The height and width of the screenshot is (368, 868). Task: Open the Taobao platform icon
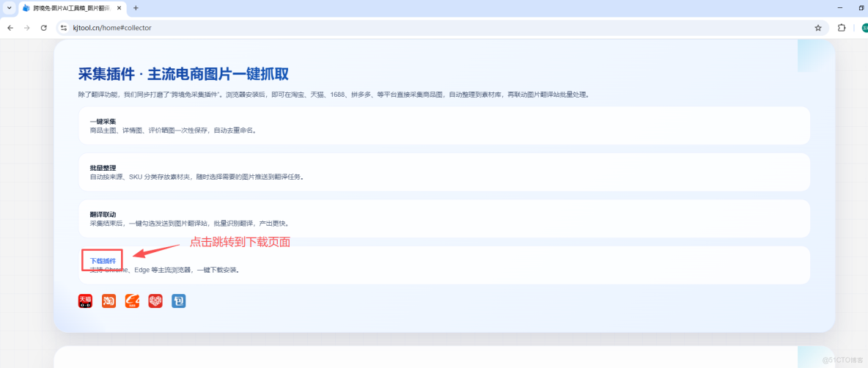click(x=108, y=301)
